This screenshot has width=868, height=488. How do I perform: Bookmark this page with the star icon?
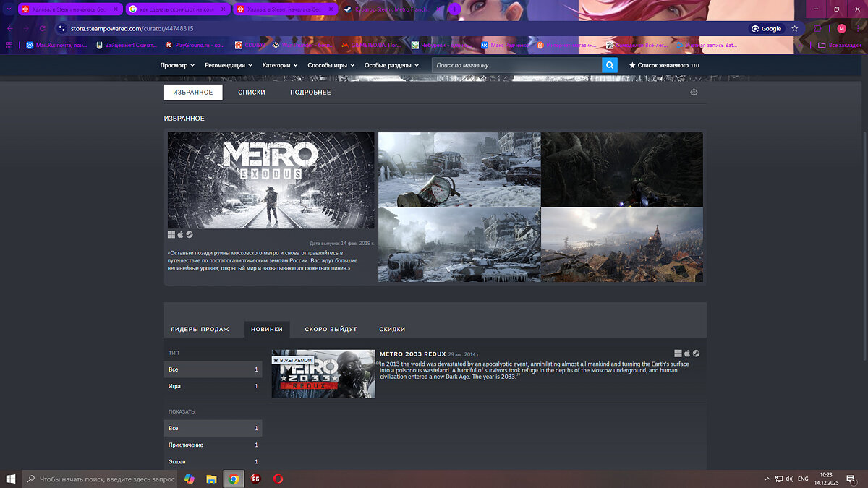coord(794,28)
